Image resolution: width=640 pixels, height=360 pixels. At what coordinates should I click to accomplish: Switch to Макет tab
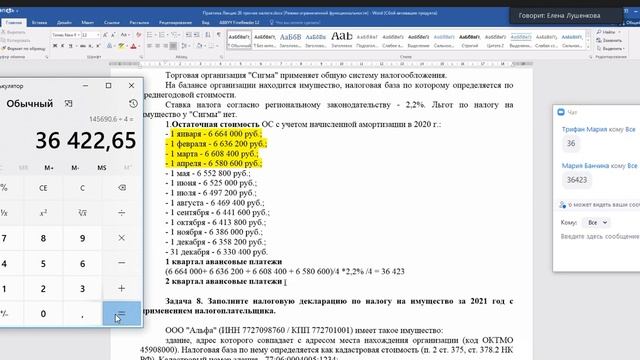pyautogui.click(x=87, y=22)
